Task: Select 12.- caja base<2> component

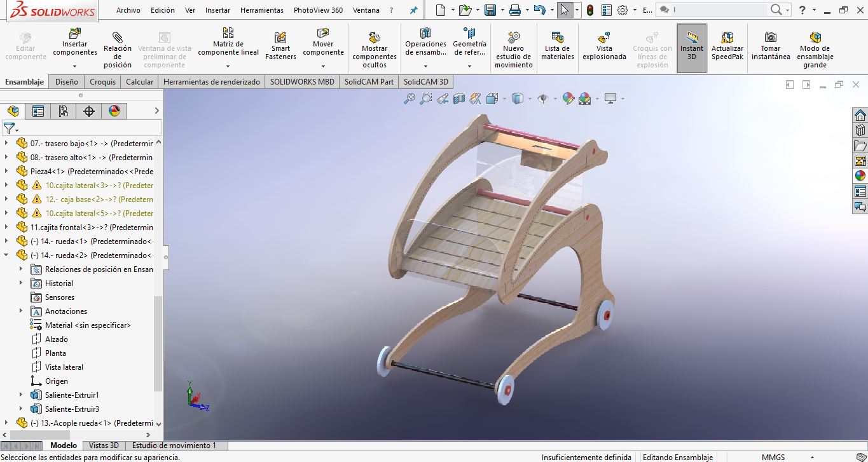Action: 99,200
